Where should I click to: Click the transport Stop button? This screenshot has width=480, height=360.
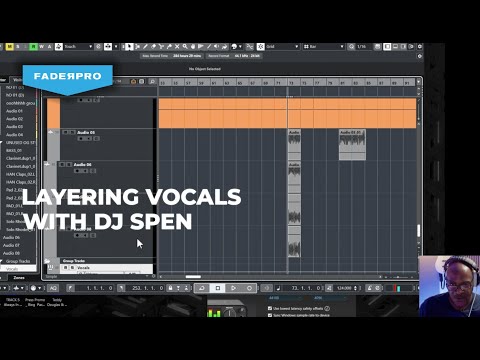pyautogui.click(x=218, y=288)
